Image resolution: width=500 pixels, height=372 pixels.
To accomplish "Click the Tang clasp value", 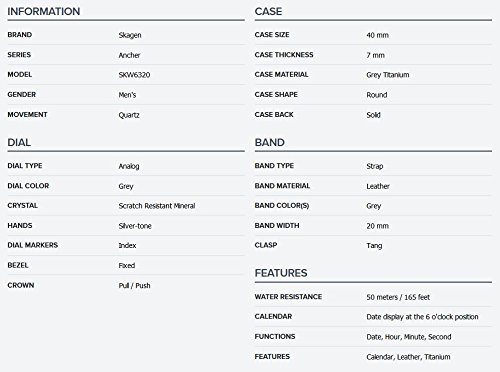I will (x=374, y=246).
